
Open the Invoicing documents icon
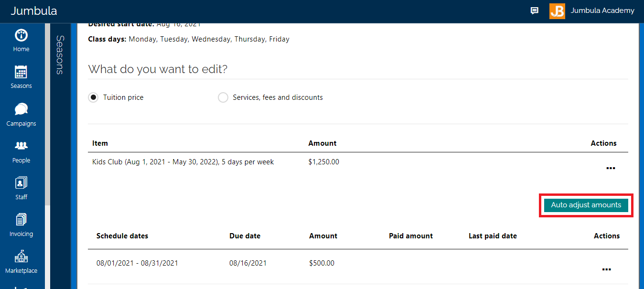point(21,220)
